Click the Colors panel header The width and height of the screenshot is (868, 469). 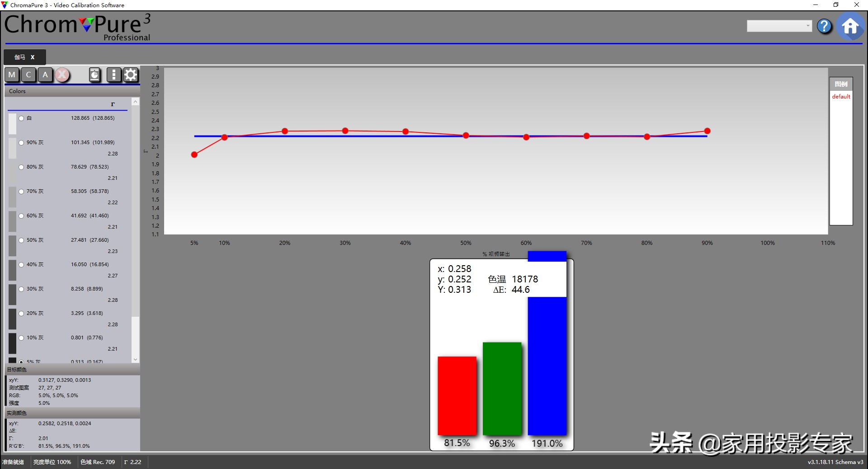point(72,91)
